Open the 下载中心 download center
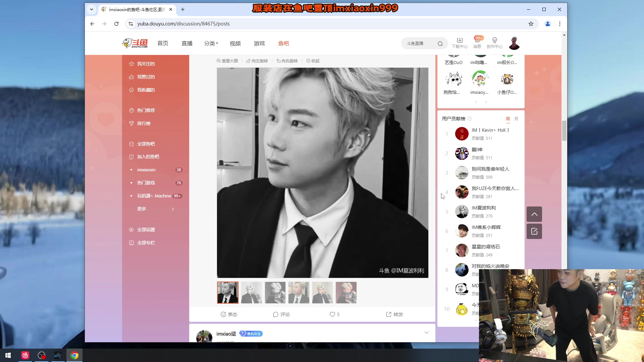644x362 pixels. pyautogui.click(x=460, y=43)
